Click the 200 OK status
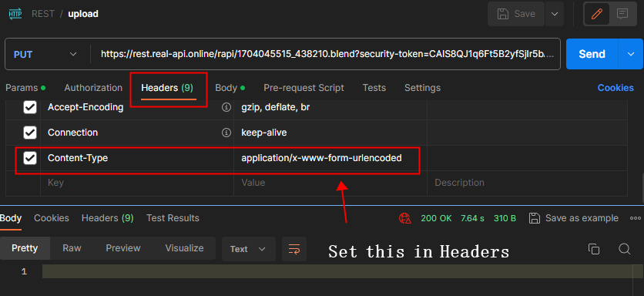The width and height of the screenshot is (644, 296). click(x=436, y=218)
